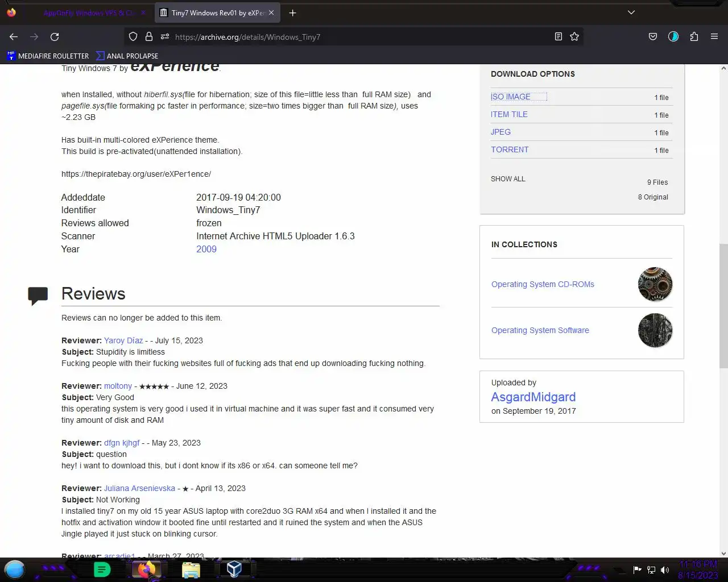
Task: Open volume speaker tray icon
Action: [x=665, y=569]
